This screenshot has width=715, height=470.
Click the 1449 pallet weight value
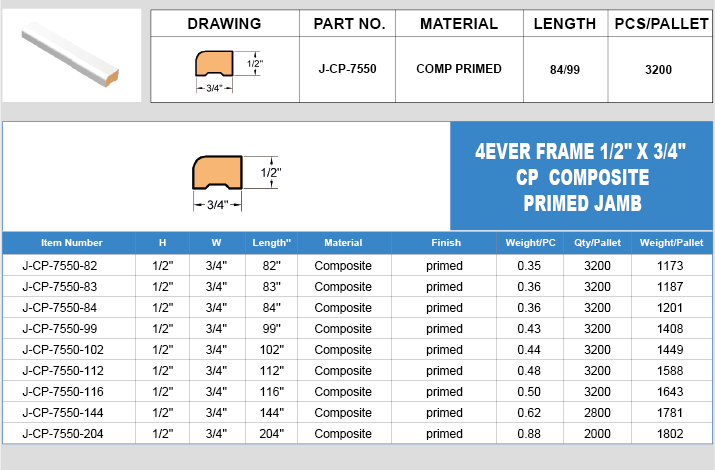coord(670,350)
